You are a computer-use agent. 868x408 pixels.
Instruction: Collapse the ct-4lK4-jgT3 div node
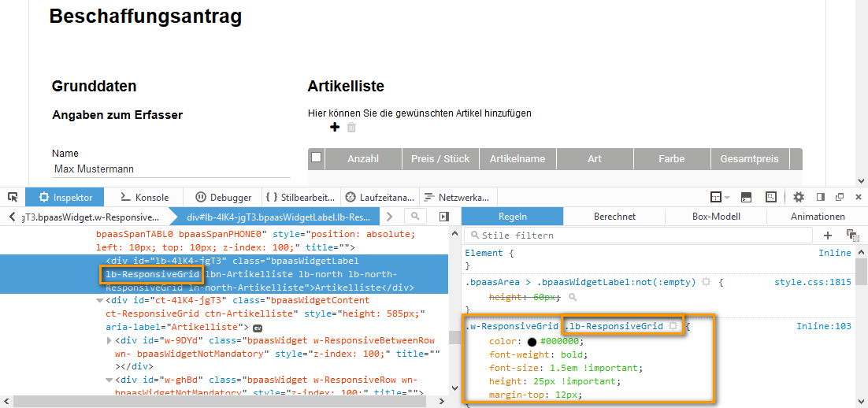(x=98, y=300)
